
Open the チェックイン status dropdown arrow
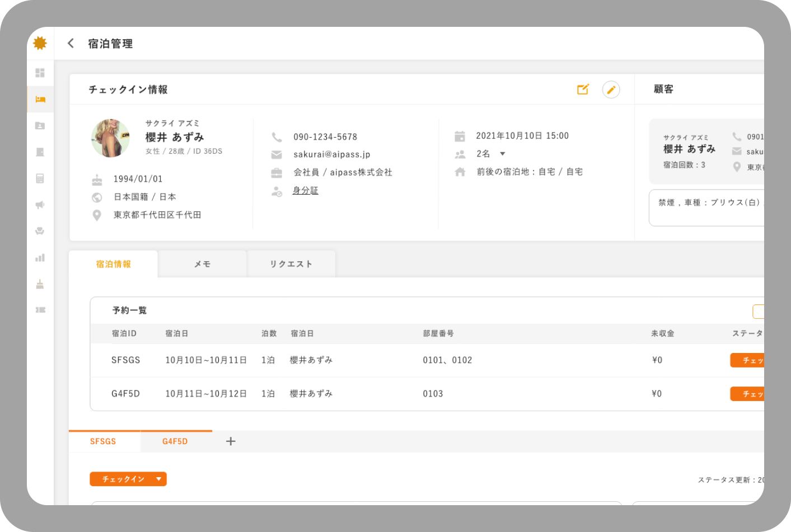pyautogui.click(x=158, y=479)
